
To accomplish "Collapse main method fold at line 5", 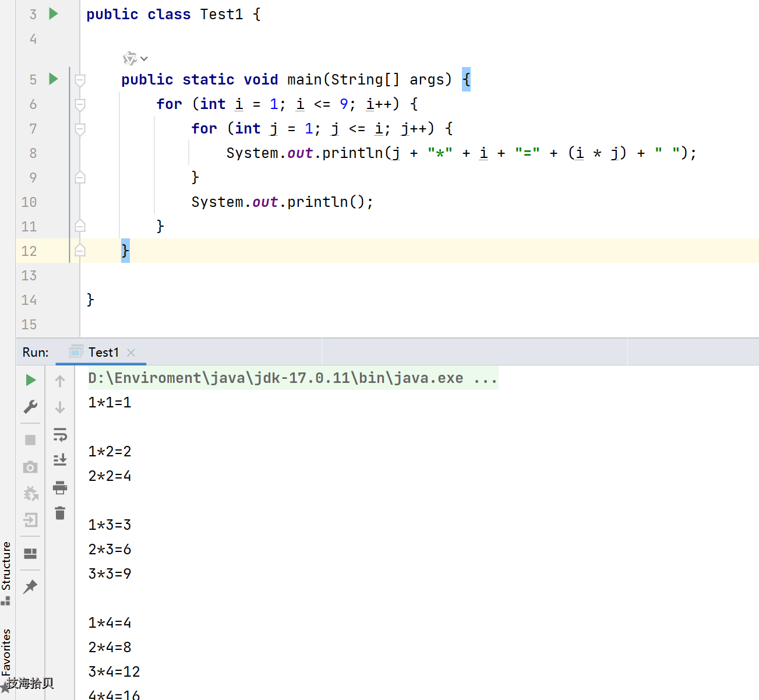I will point(80,80).
